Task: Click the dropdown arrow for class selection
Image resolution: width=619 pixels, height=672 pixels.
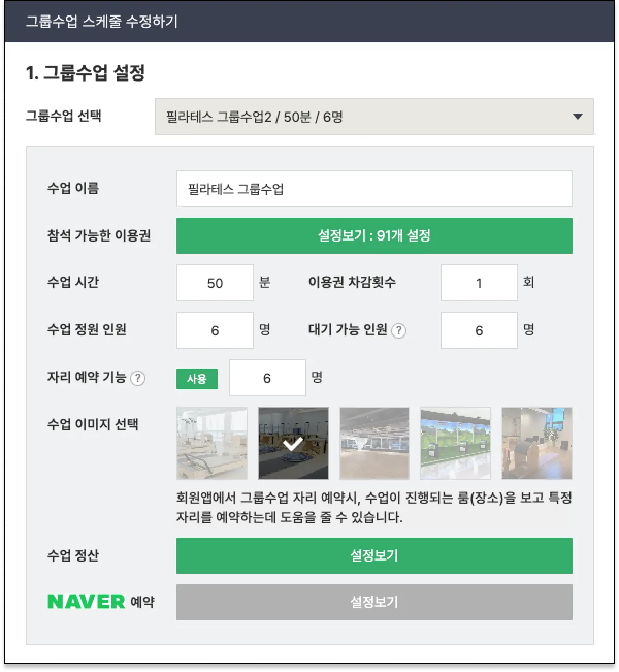Action: click(x=578, y=117)
